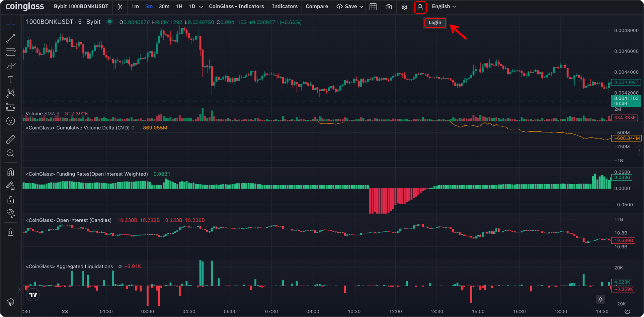Select the Volume SMA 9 indicator legend
The width and height of the screenshot is (644, 317).
pos(43,114)
